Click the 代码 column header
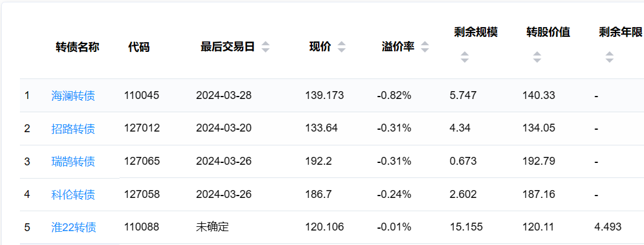This screenshot has width=644, height=245. click(139, 47)
